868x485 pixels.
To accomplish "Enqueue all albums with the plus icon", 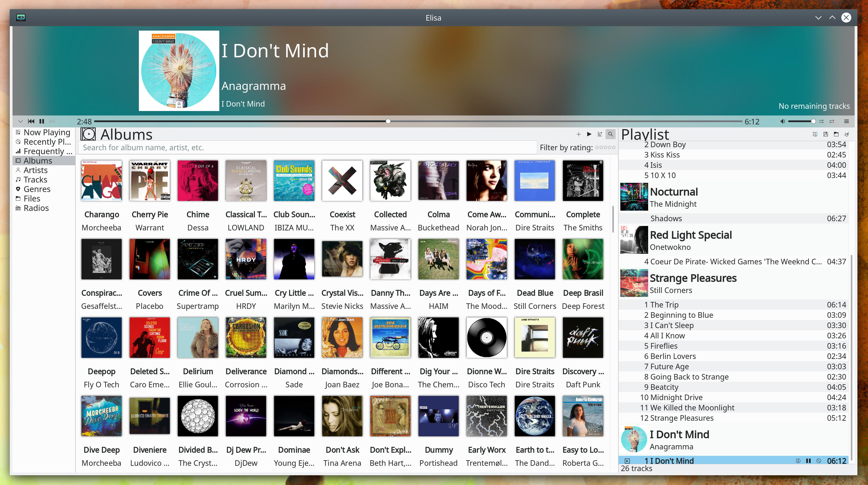I will click(x=578, y=134).
